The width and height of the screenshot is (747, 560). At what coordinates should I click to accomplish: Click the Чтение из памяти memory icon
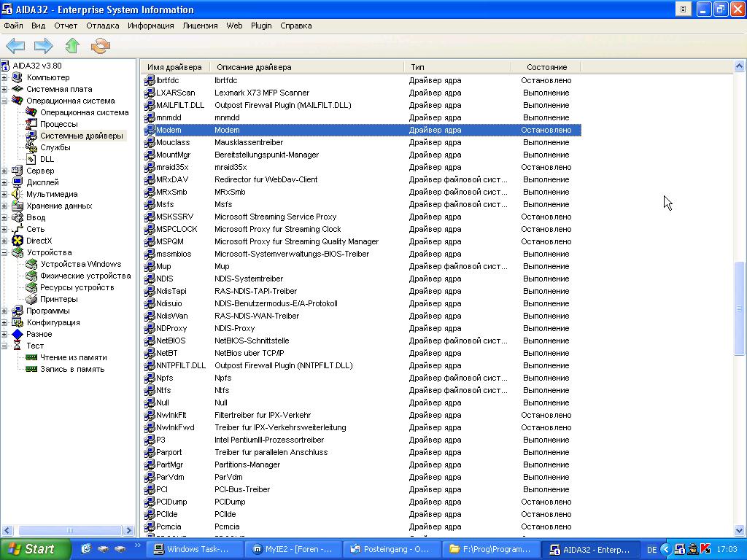[31, 357]
